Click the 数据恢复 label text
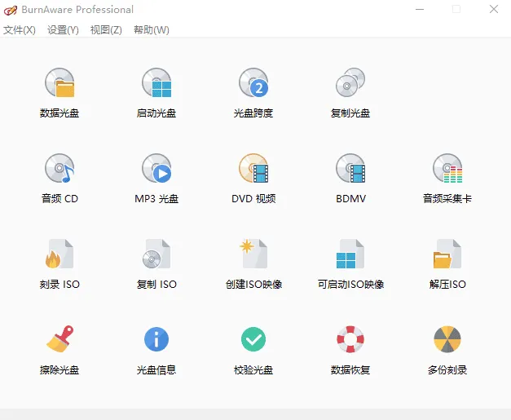This screenshot has width=511, height=420. coord(350,370)
